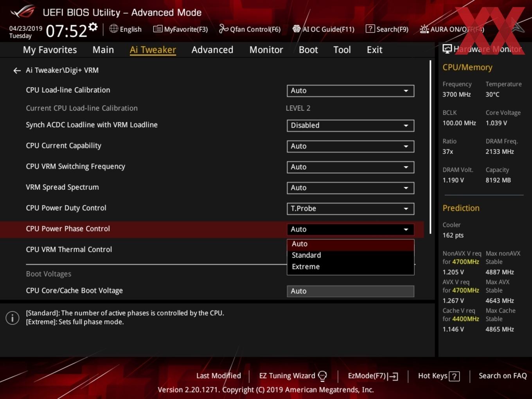The width and height of the screenshot is (532, 399).
Task: Open CPU Load-line Calibration dropdown
Action: [350, 91]
